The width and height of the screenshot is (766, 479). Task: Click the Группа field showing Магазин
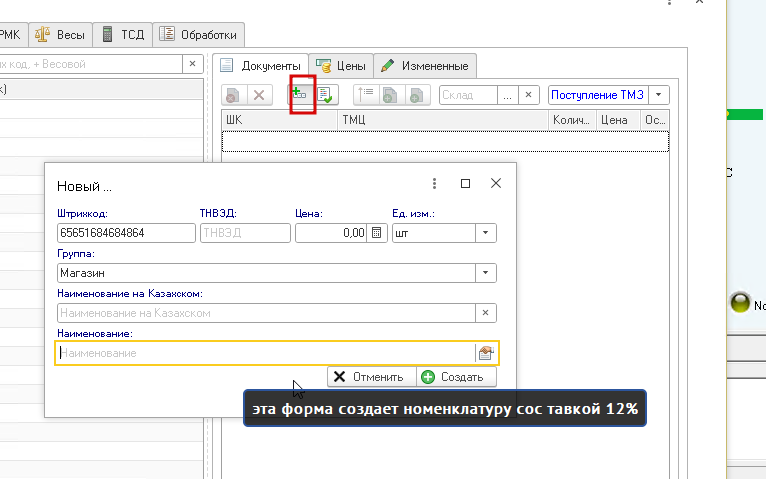[266, 273]
